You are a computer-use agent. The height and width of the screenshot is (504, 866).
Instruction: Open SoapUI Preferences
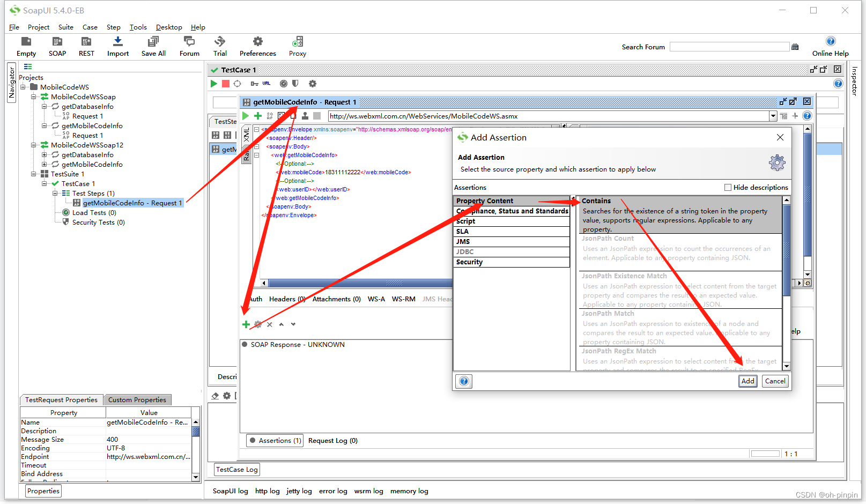pyautogui.click(x=257, y=47)
